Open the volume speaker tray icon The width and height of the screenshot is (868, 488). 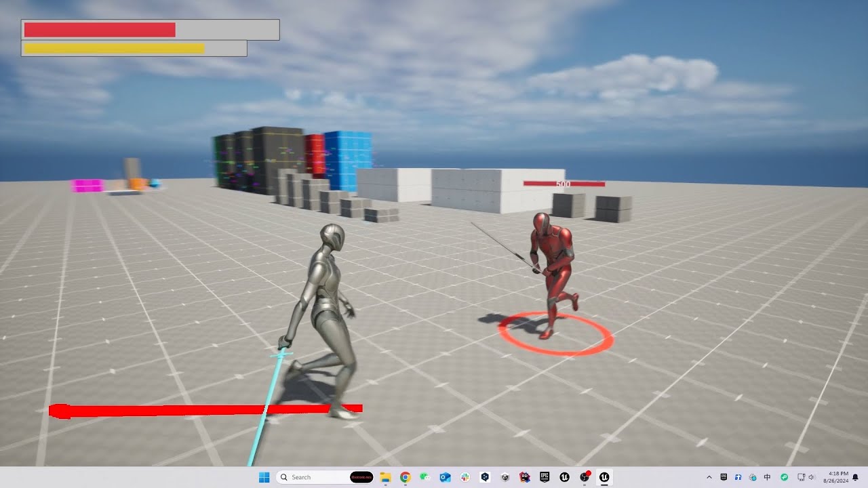click(x=812, y=477)
